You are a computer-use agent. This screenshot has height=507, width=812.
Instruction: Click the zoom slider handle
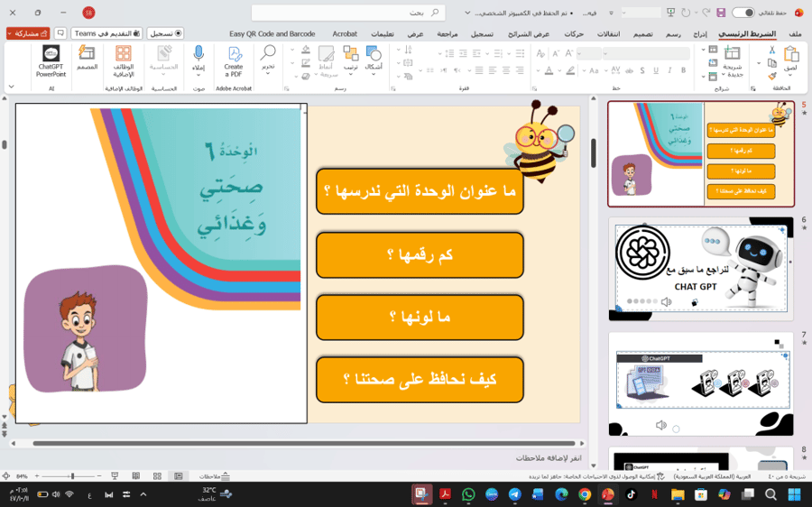point(72,476)
